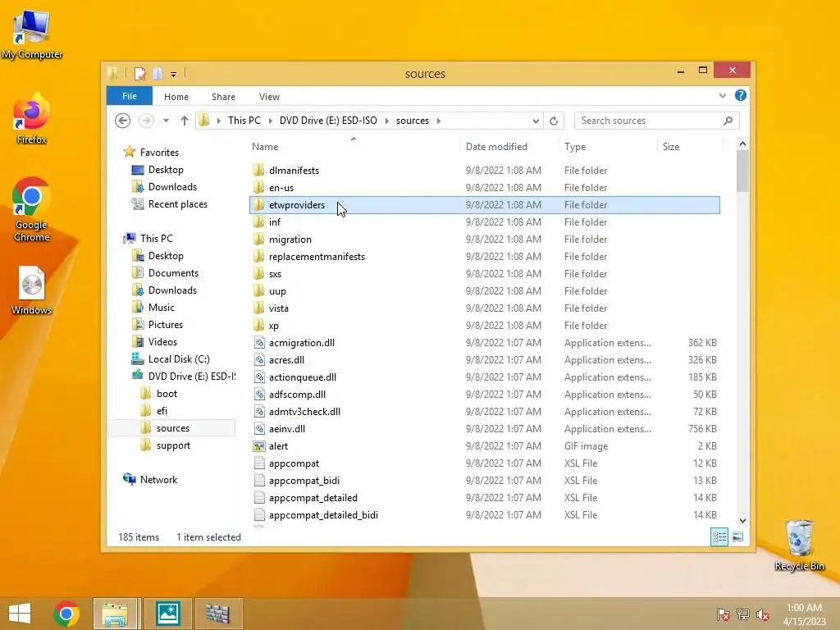Screen dimensions: 840x630
Task: Open Google Chrome desktop shortcut
Action: [32, 209]
